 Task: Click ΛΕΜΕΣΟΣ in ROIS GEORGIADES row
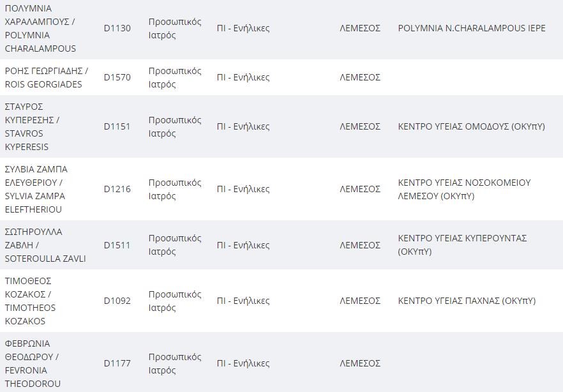(x=360, y=77)
